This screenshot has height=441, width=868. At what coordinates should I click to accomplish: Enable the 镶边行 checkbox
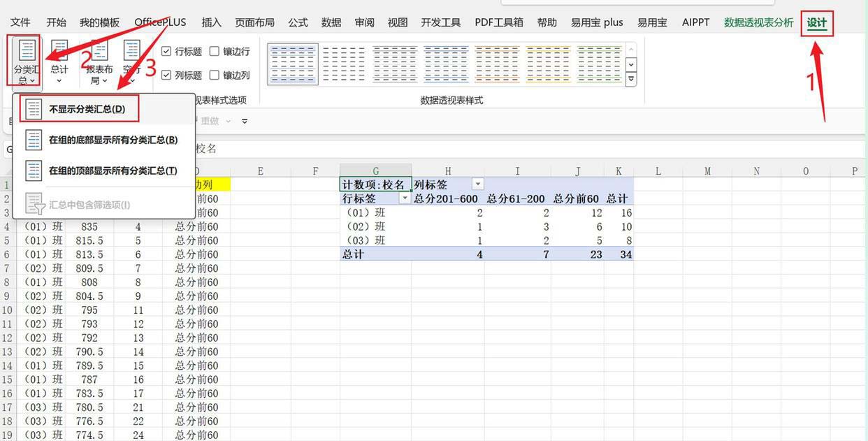click(215, 51)
